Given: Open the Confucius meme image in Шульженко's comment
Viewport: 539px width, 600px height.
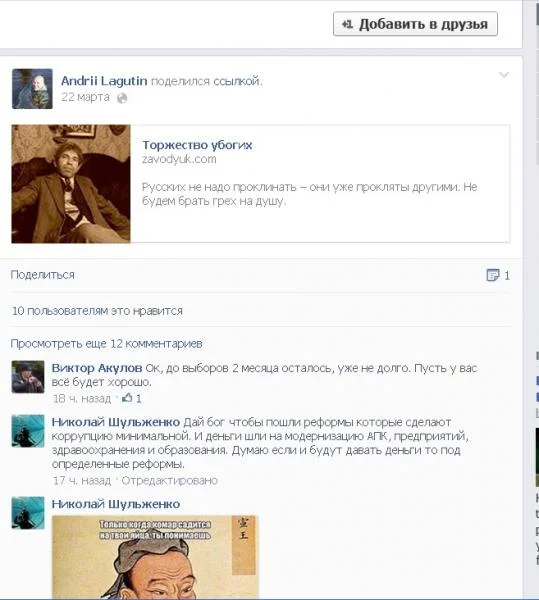Looking at the screenshot, I should tap(155, 557).
